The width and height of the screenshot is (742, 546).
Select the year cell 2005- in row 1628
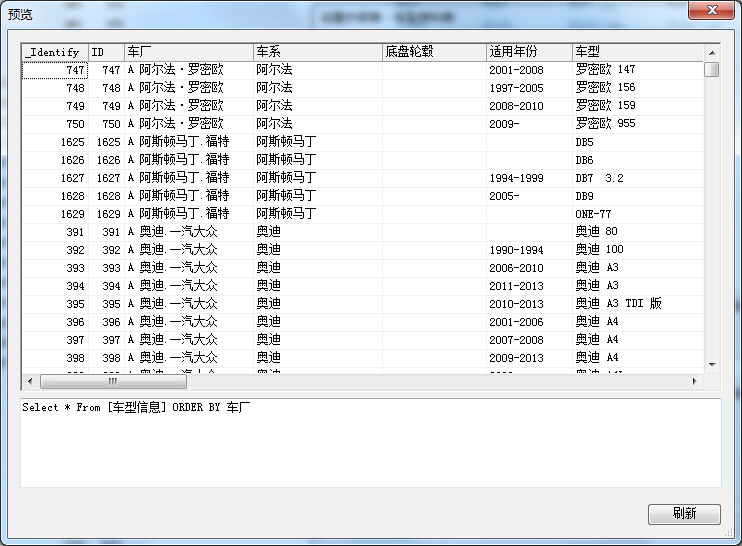[x=530, y=196]
